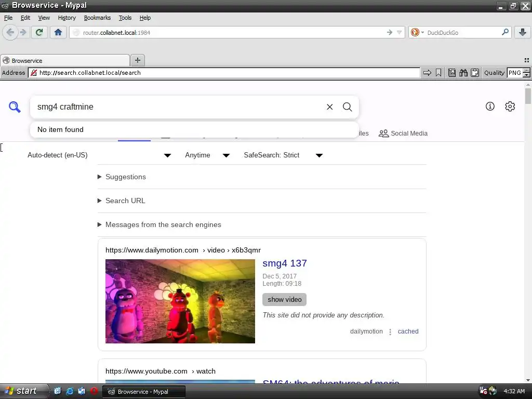Viewport: 532px width, 399px height.
Task: Open the info (about) icon
Action: coord(490,106)
